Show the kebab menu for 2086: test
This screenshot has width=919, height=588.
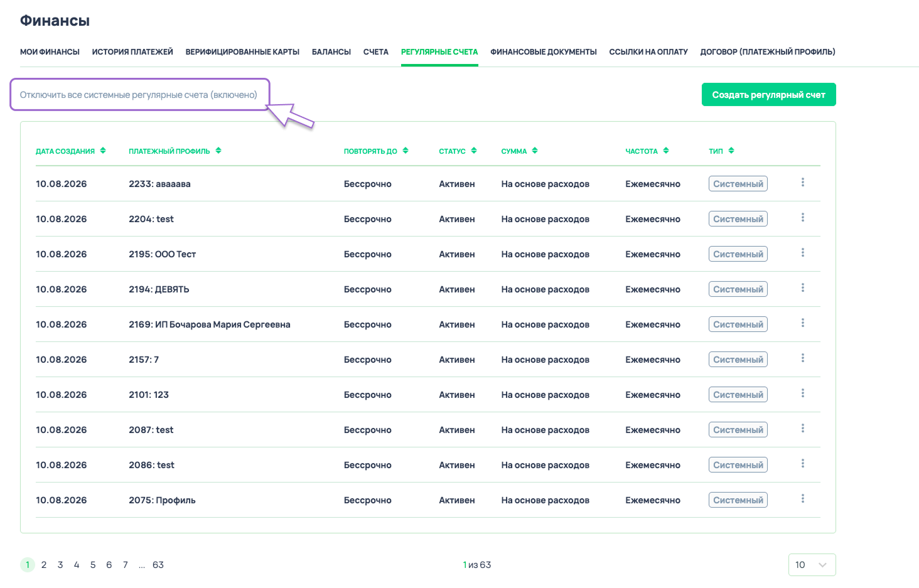click(803, 464)
